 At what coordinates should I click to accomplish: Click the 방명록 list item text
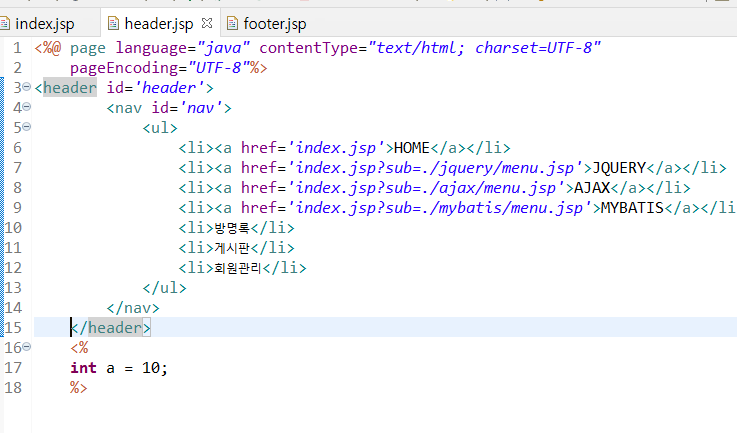232,228
